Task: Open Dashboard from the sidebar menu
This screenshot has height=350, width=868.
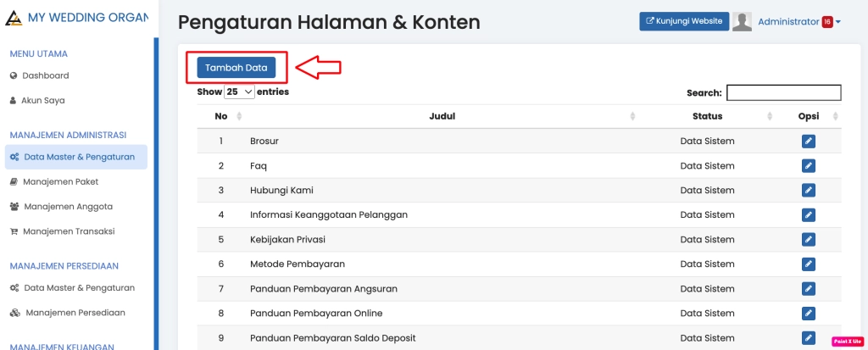Action: click(46, 75)
